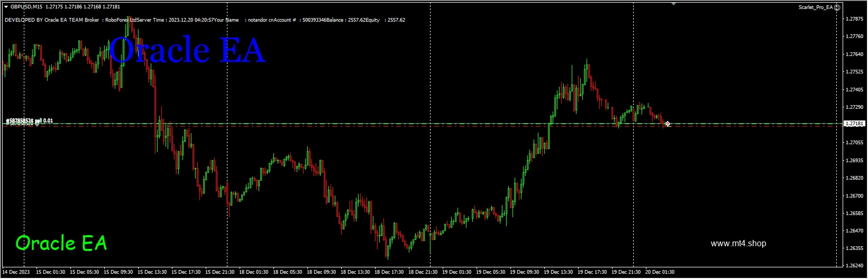This screenshot has width=868, height=279.
Task: Click the green Oracle EA label
Action: click(x=61, y=243)
